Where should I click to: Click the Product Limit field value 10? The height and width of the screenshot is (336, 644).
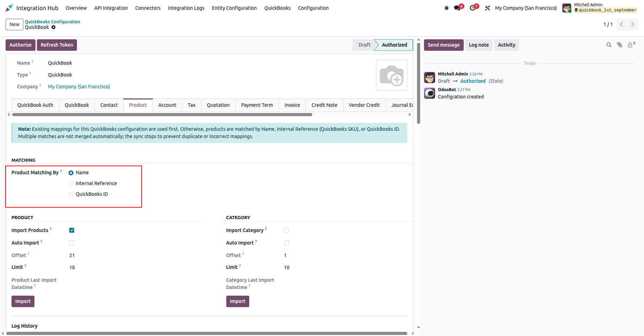(72, 267)
